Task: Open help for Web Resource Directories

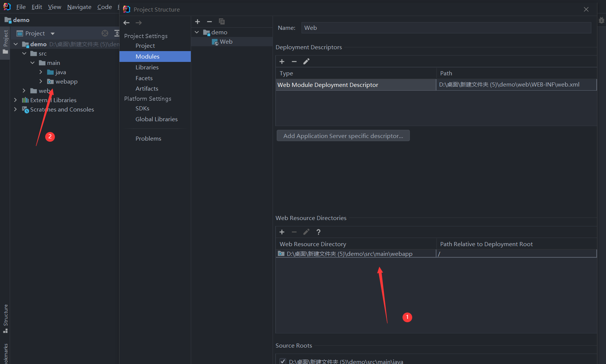Action: point(318,232)
